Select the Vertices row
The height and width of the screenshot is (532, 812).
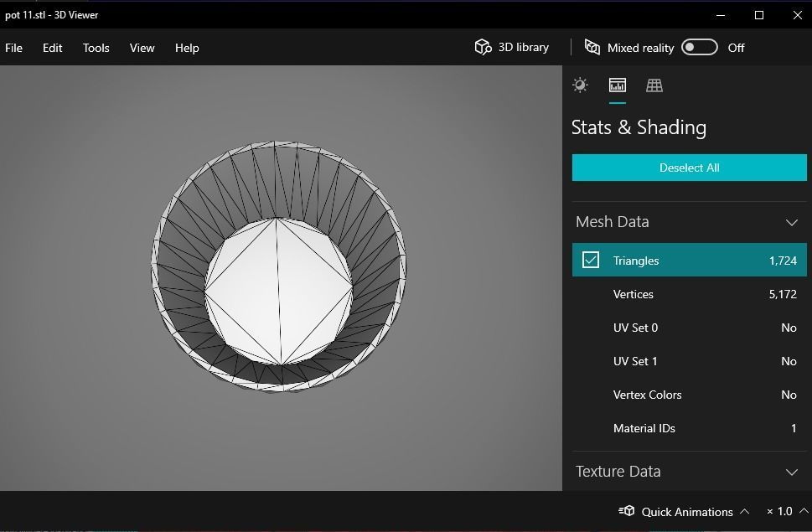(690, 294)
